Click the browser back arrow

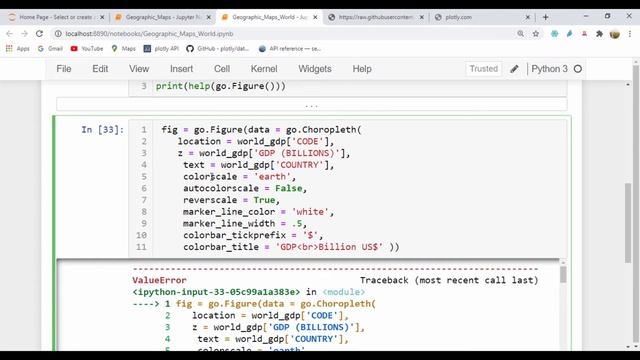point(9,34)
